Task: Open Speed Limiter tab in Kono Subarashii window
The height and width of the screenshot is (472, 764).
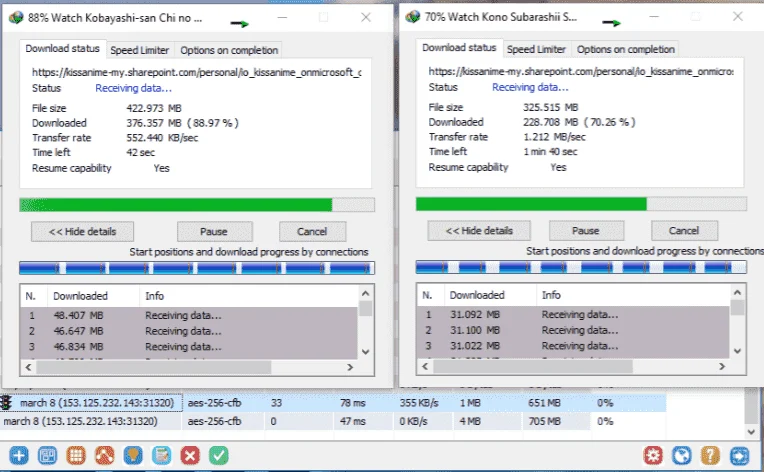Action: [536, 49]
